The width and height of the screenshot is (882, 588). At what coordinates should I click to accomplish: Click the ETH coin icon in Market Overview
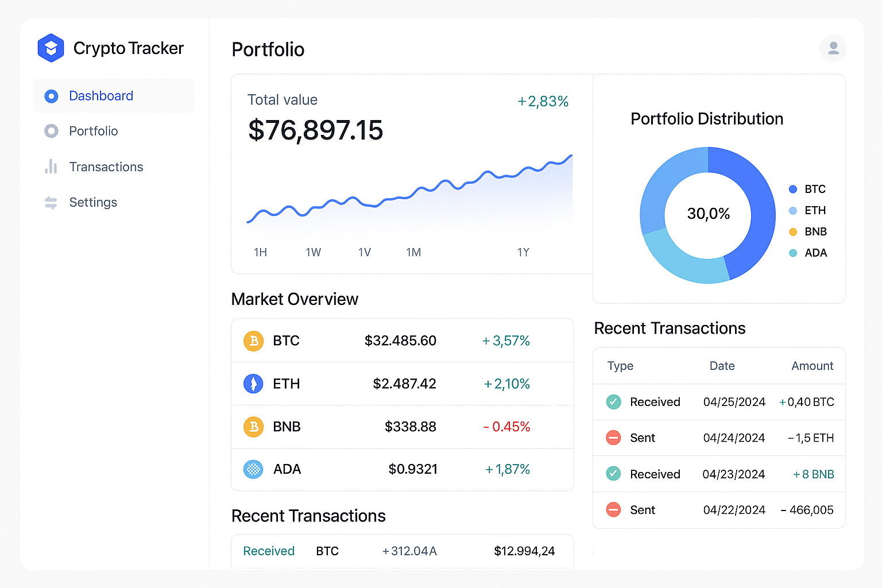[253, 384]
